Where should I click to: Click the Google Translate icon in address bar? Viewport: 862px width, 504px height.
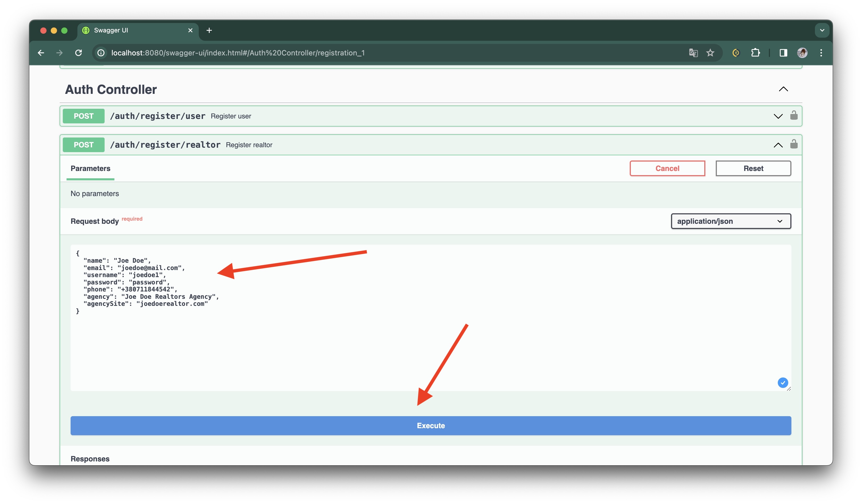click(693, 53)
